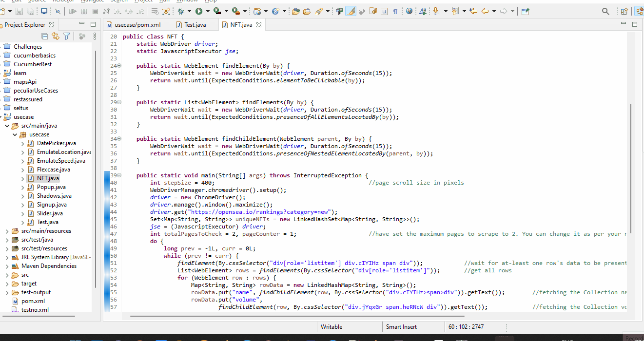Switch to the usecase/pom.xml tab
The width and height of the screenshot is (644, 341).
(x=134, y=24)
